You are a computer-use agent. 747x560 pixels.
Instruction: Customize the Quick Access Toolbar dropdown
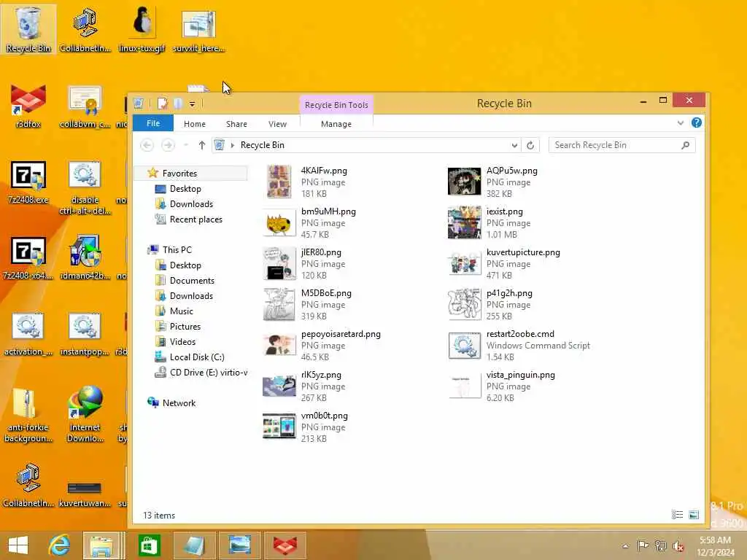tap(192, 104)
